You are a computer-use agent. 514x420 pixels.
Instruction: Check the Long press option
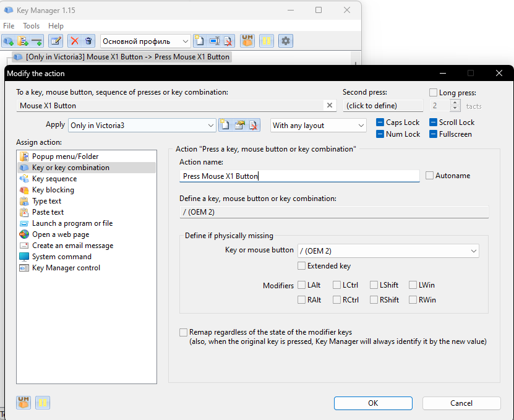click(433, 92)
